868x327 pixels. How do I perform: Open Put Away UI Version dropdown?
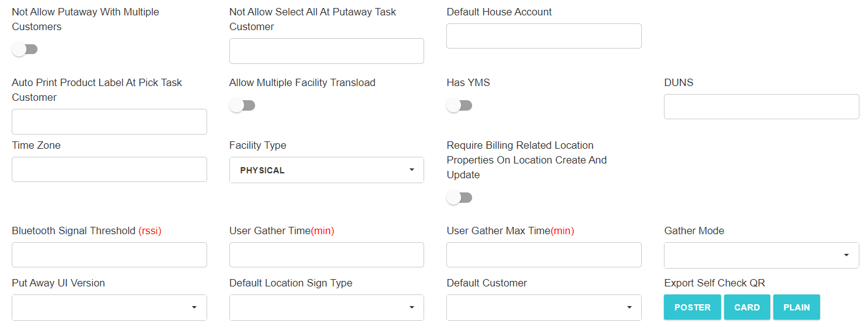click(109, 307)
